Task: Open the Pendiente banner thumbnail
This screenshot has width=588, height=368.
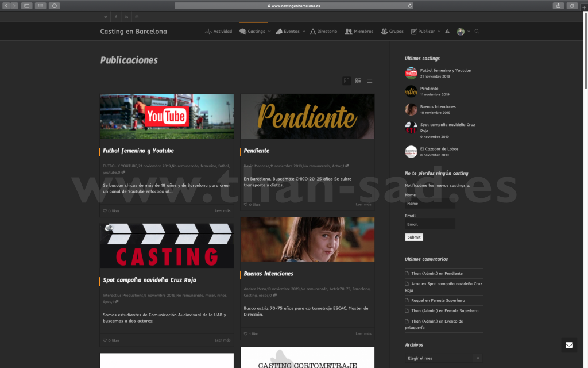Action: tap(308, 116)
